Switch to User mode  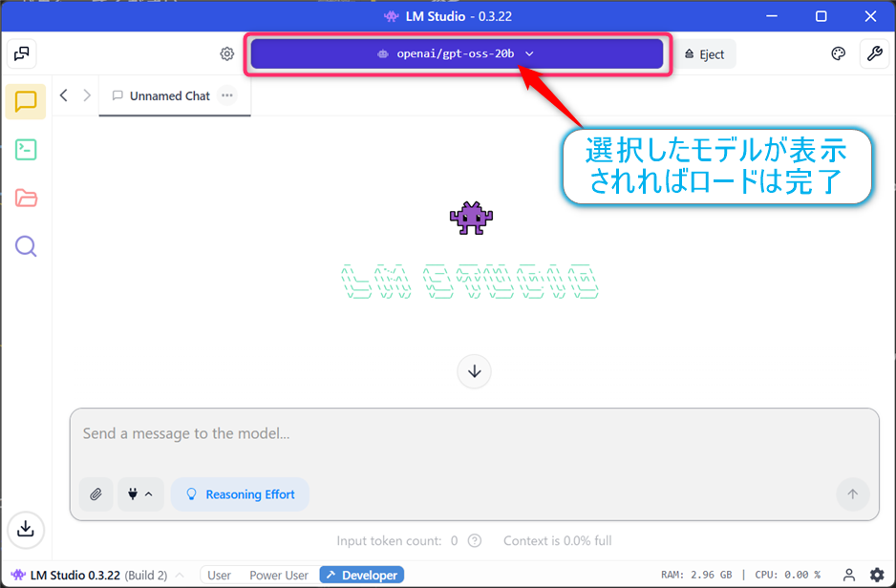pos(219,575)
